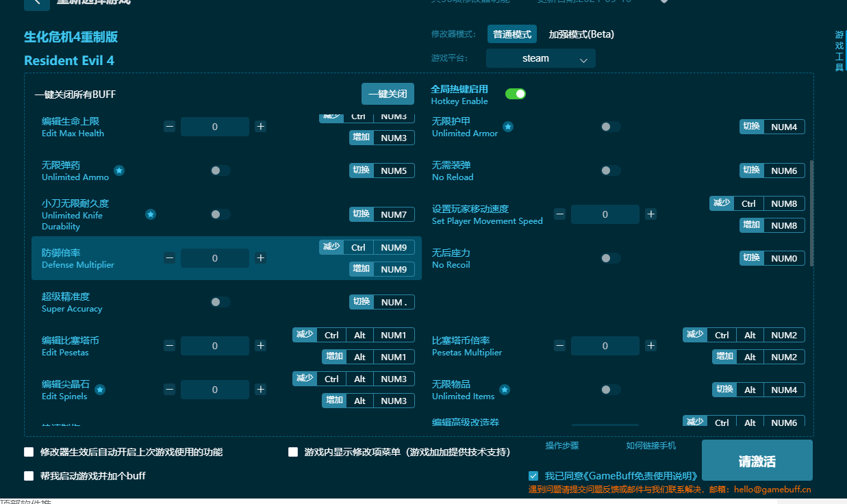The height and width of the screenshot is (504, 847).
Task: Decrease Edit Pesetas with minus icon
Action: coord(169,346)
